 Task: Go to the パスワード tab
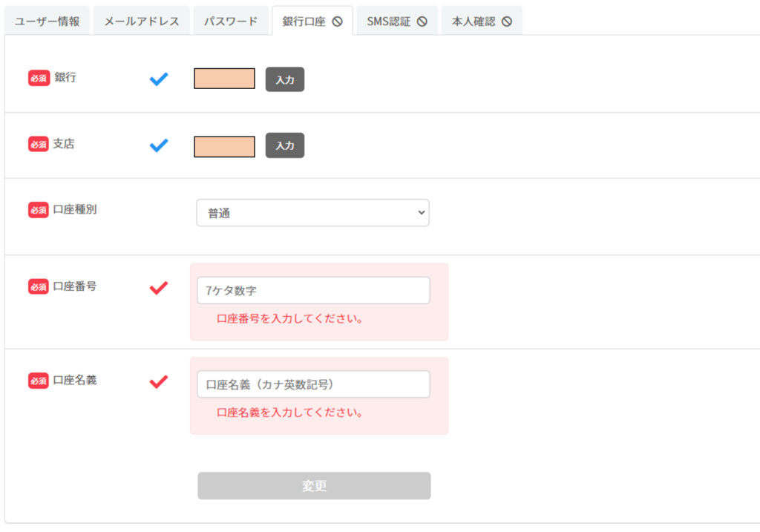coord(231,22)
